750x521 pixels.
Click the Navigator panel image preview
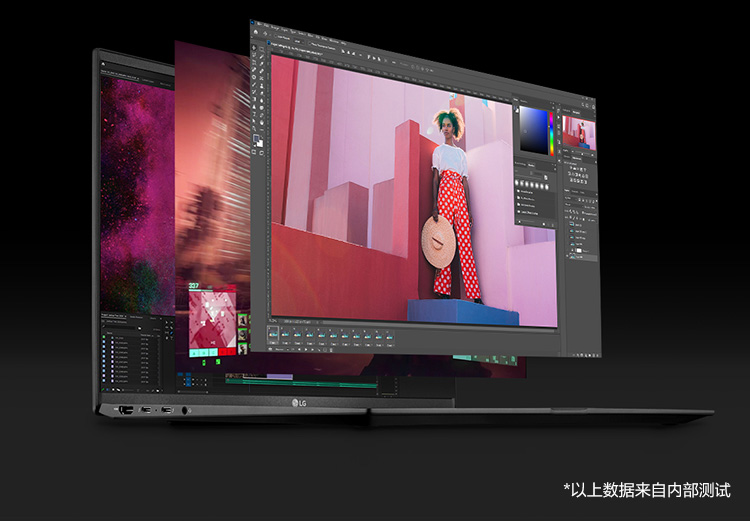(x=579, y=133)
